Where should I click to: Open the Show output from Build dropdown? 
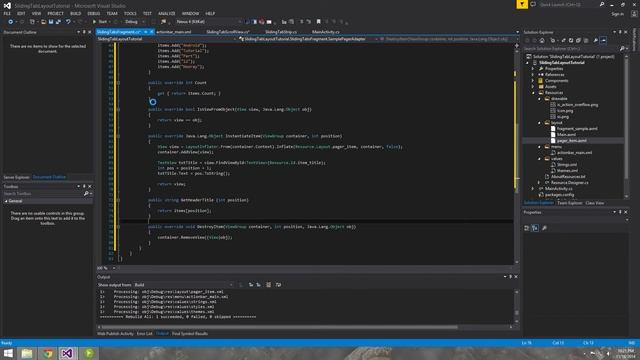[x=184, y=284]
